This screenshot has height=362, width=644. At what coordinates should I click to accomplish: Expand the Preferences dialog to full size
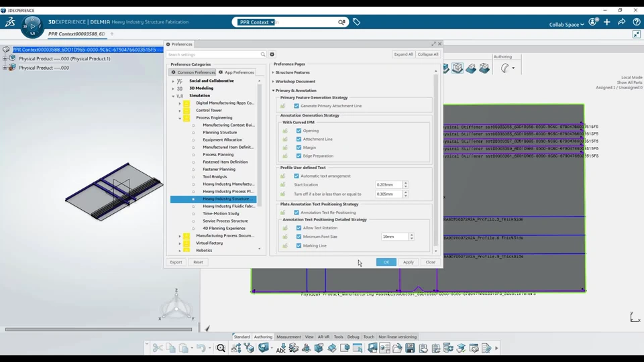[x=433, y=44]
